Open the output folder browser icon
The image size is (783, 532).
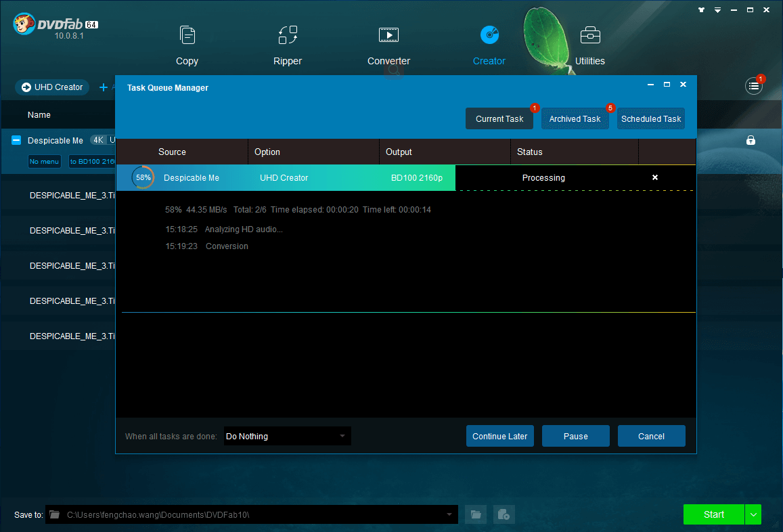coord(475,514)
